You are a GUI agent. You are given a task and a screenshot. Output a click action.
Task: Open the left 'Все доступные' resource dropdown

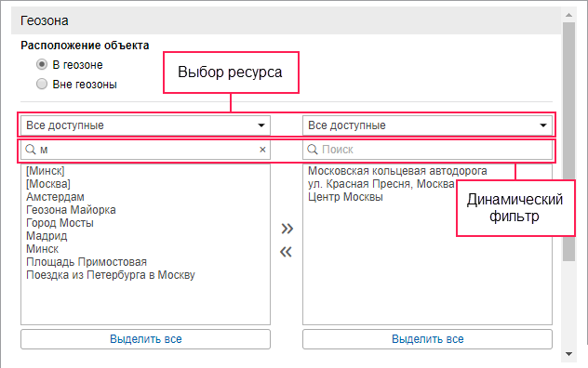pos(145,125)
